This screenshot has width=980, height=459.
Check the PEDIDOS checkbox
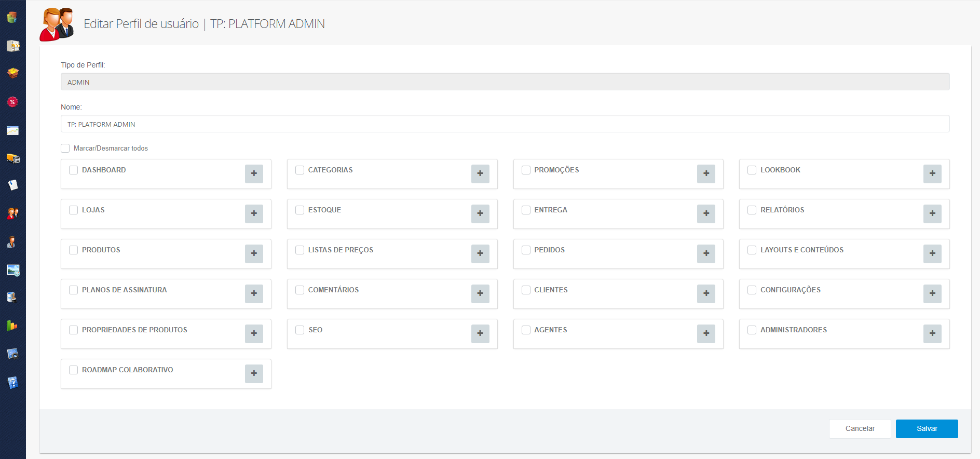coord(526,250)
